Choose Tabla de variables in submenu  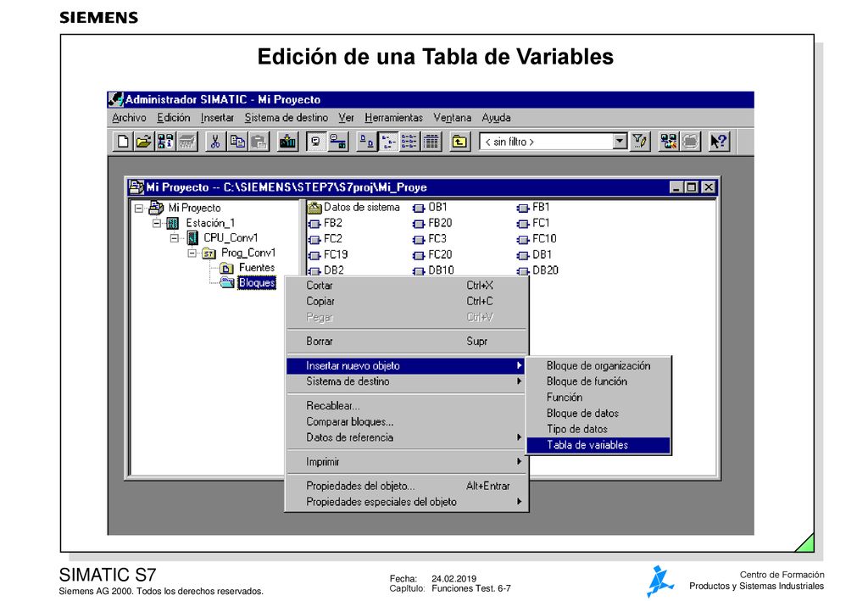(x=598, y=445)
